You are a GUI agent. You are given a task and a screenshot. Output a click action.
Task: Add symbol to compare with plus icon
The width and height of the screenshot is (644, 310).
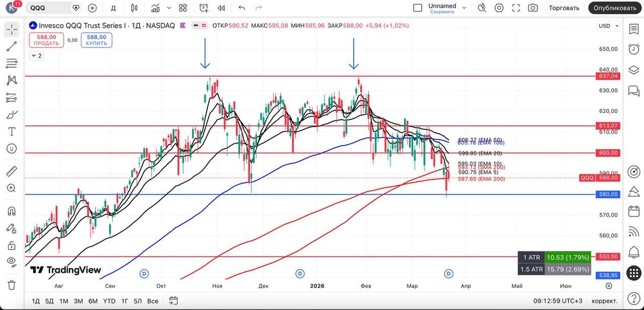click(x=92, y=8)
